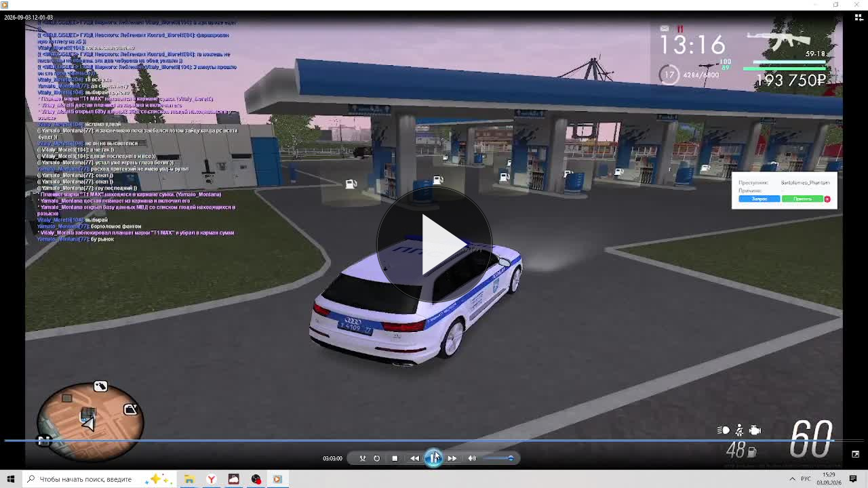This screenshot has height=488, width=868.
Task: Click the level circle showing 17
Action: click(x=669, y=75)
